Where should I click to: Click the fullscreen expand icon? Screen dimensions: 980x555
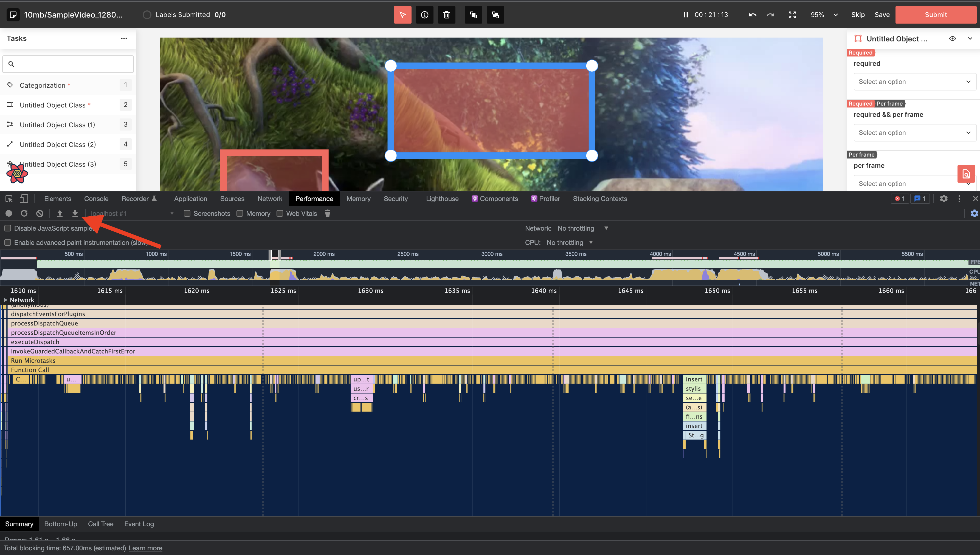point(792,15)
